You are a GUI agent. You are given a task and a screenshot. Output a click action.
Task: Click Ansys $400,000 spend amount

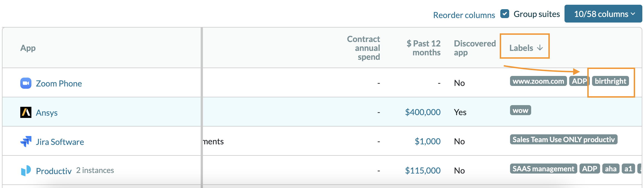coord(423,112)
